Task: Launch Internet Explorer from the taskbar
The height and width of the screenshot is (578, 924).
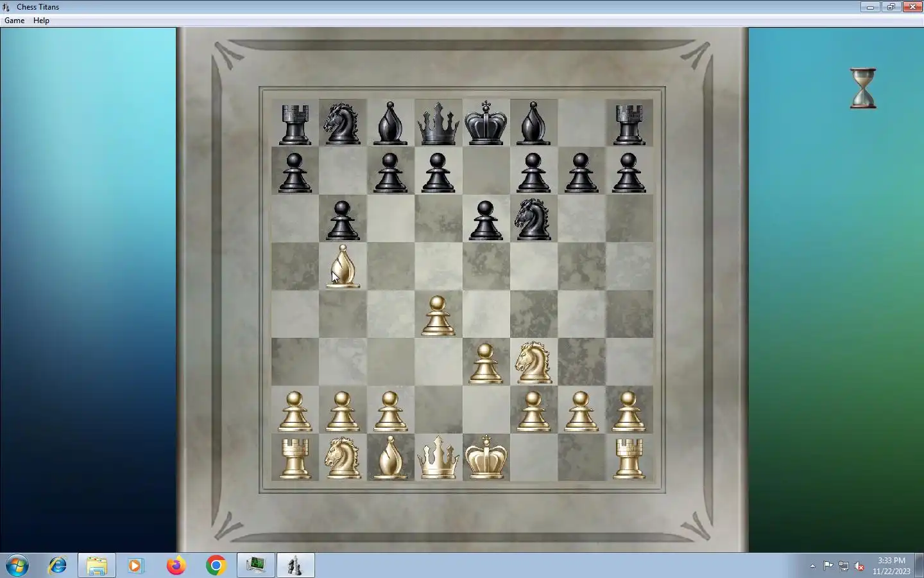Action: point(58,566)
